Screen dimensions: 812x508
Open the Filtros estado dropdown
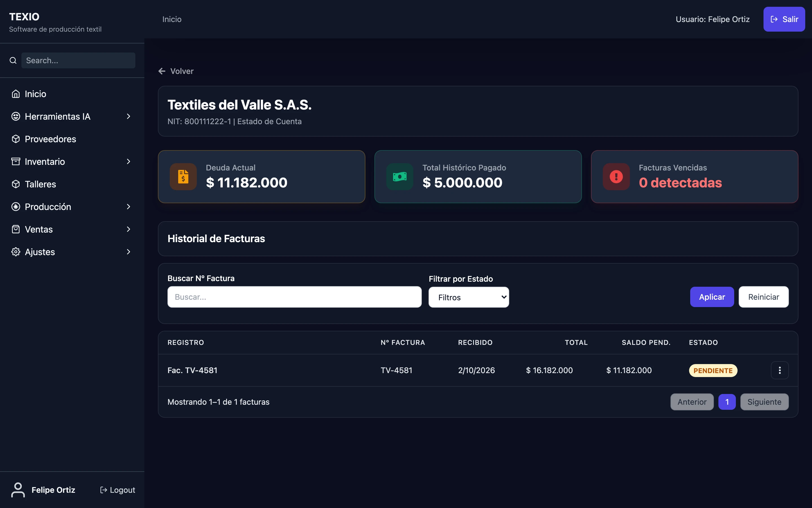pyautogui.click(x=469, y=297)
